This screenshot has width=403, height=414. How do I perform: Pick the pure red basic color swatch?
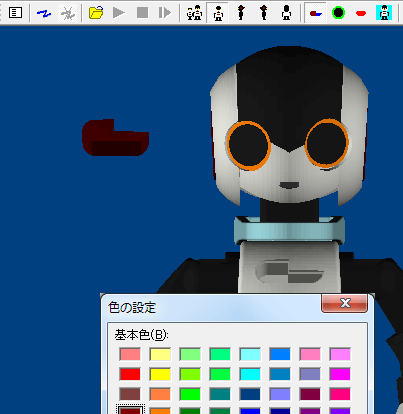(130, 374)
